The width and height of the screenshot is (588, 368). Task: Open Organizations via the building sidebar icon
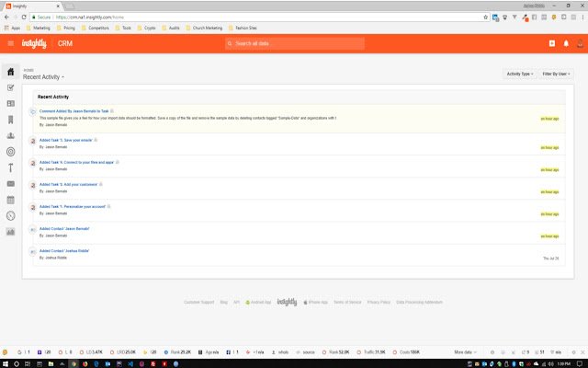coord(10,120)
